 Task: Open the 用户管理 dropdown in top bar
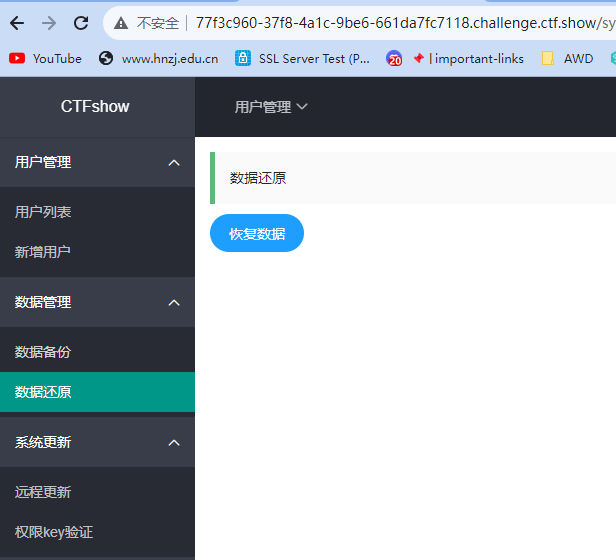coord(271,107)
